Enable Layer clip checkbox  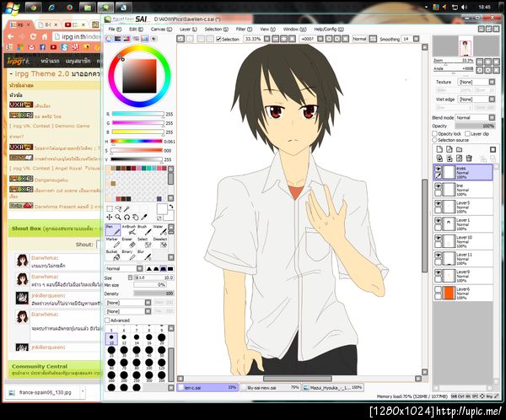467,133
